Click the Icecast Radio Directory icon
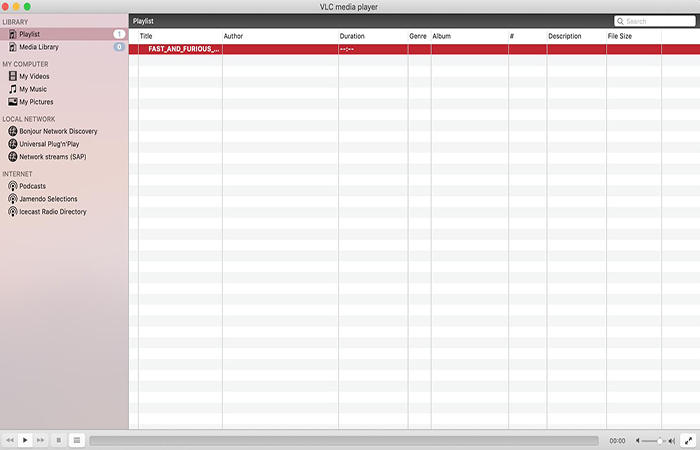Image resolution: width=700 pixels, height=450 pixels. coord(13,212)
